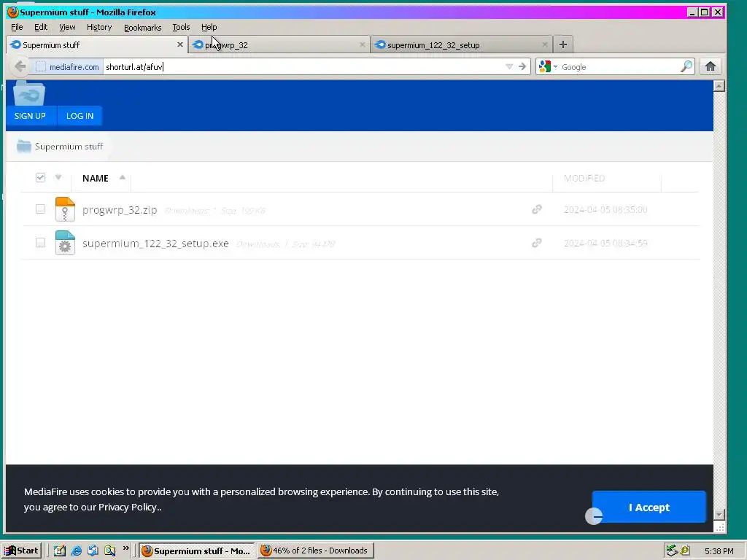Copy link icon for supermium_122_32_setup.exe

(537, 243)
